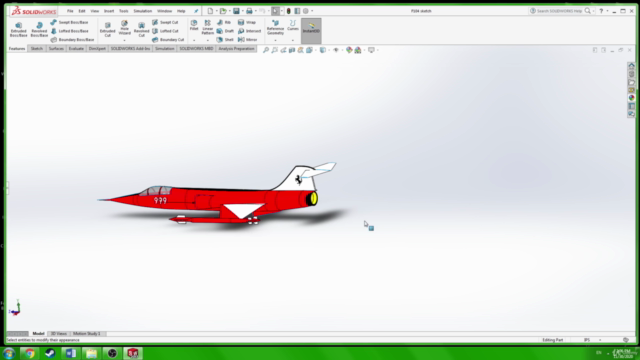
Task: Click the Swept Cut tool
Action: (x=165, y=22)
